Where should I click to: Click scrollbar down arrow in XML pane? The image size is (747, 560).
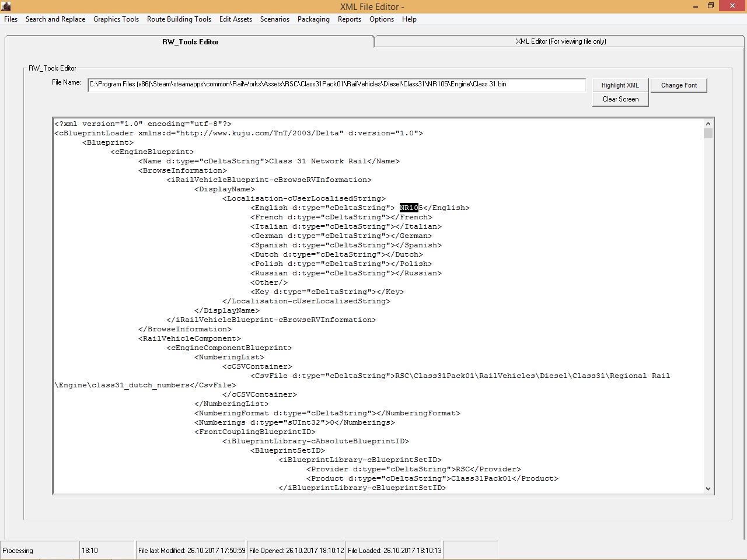[x=708, y=489]
